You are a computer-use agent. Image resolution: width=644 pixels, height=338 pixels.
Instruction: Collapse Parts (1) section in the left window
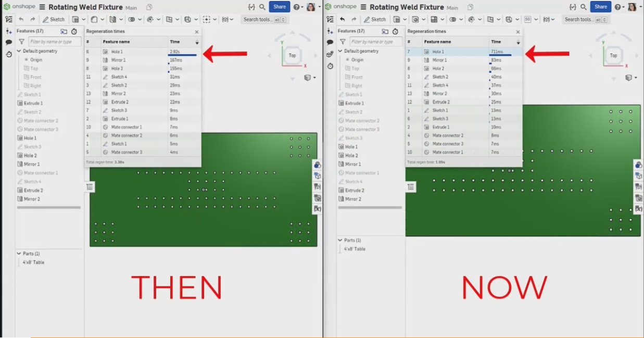tap(19, 254)
